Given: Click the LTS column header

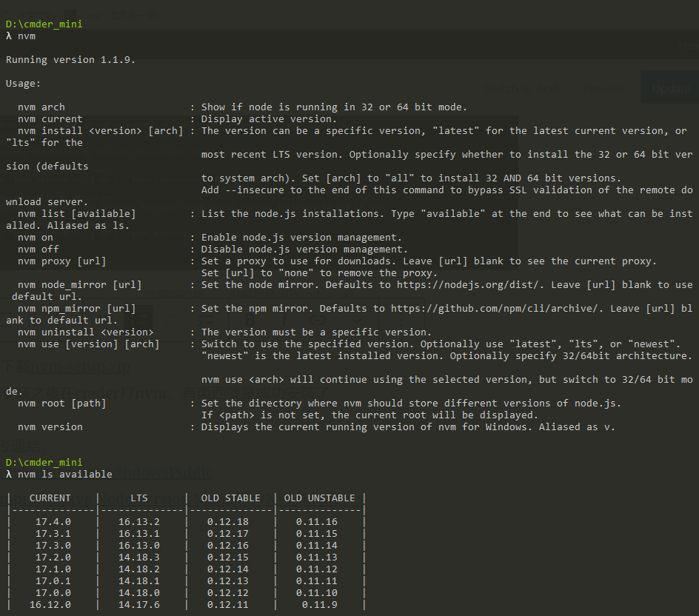Looking at the screenshot, I should [138, 498].
